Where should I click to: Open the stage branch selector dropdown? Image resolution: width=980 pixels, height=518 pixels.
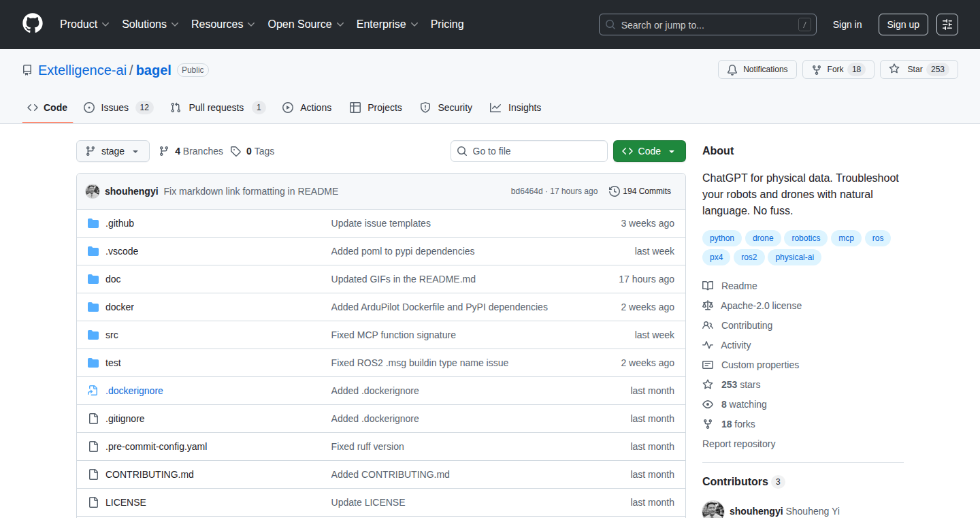click(113, 151)
